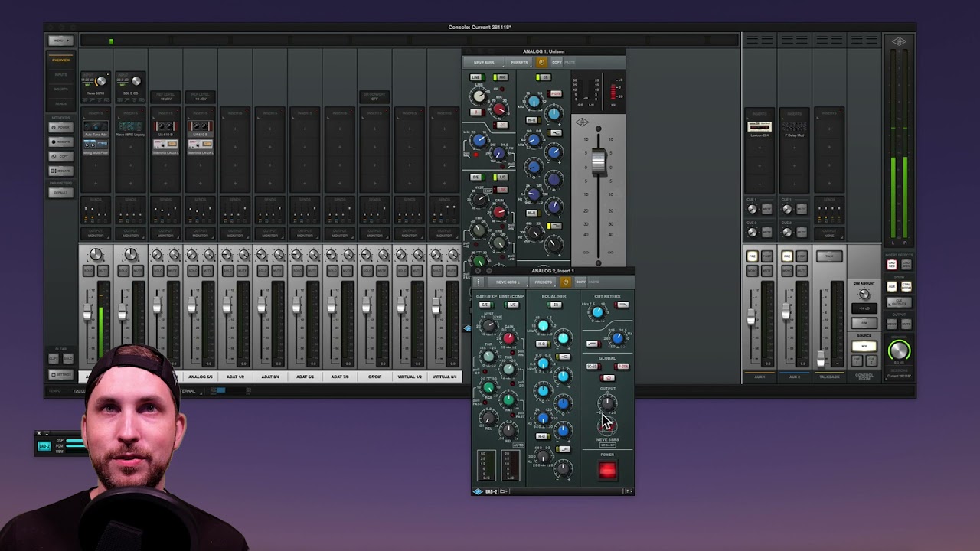This screenshot has width=980, height=551.
Task: Click the Universal Audio logo in plugin footer
Action: coord(477,491)
